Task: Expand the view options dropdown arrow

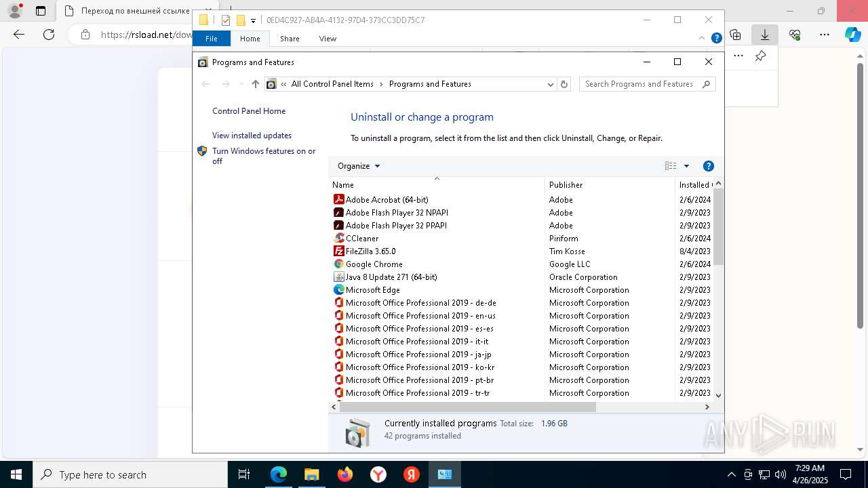Action: pyautogui.click(x=686, y=166)
